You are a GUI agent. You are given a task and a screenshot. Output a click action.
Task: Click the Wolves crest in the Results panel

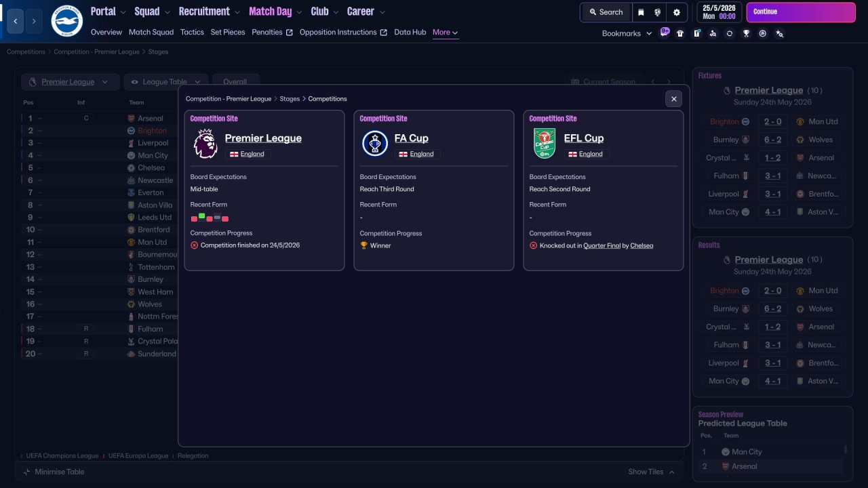(x=800, y=309)
